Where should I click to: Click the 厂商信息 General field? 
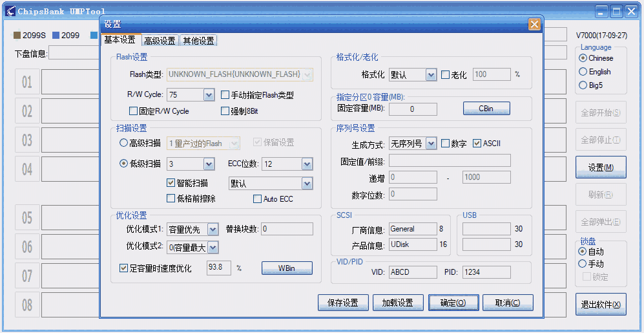tap(413, 229)
